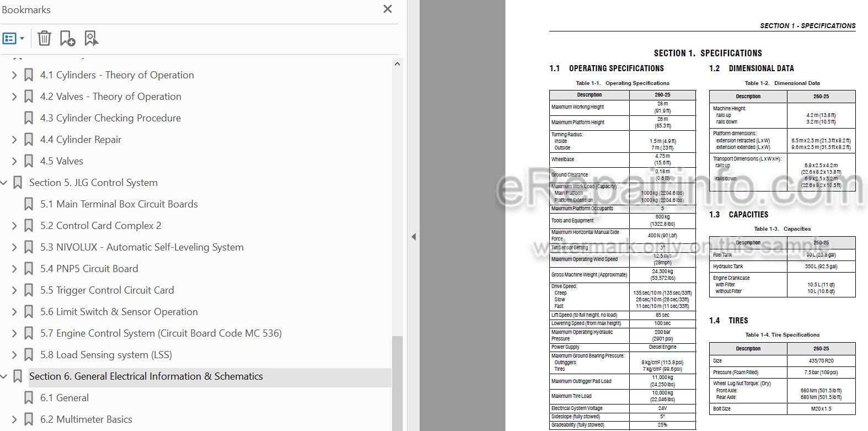
Task: Expand the 5.8 Load Sensing system bookmark
Action: [14, 355]
